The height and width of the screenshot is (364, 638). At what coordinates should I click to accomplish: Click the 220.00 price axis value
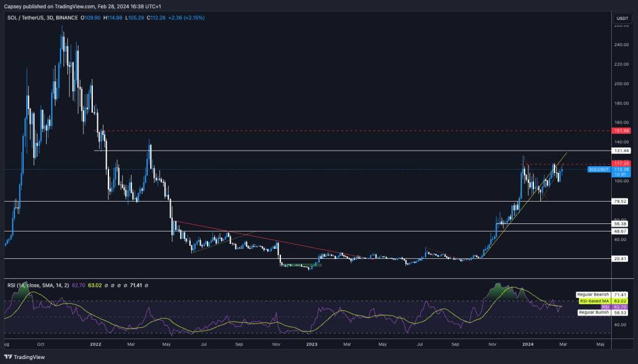click(x=621, y=64)
